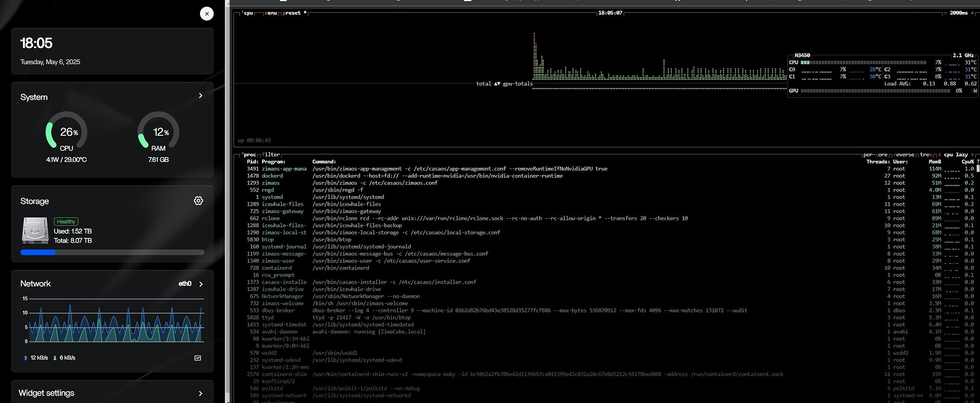Expand the Network eth0 details
The width and height of the screenshot is (980, 403).
(x=201, y=284)
